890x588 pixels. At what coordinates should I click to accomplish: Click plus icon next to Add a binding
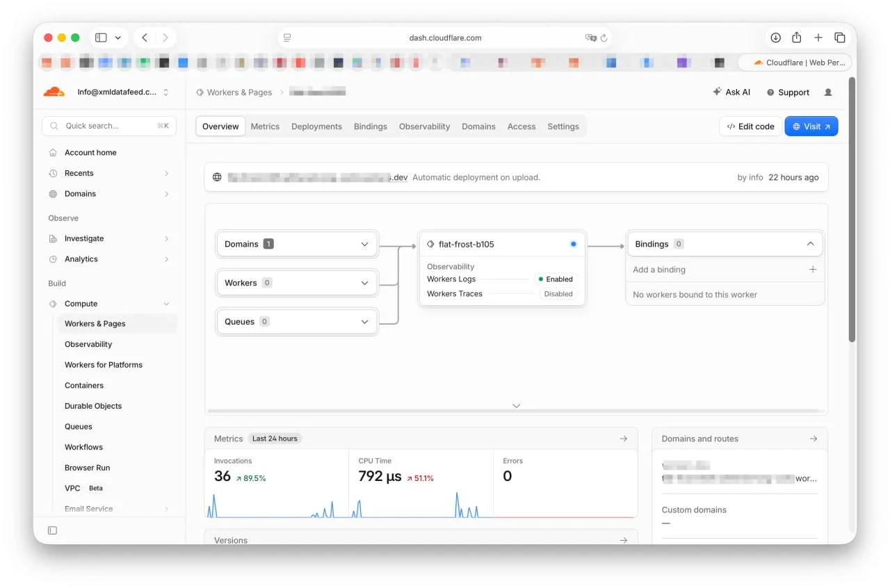(x=813, y=270)
